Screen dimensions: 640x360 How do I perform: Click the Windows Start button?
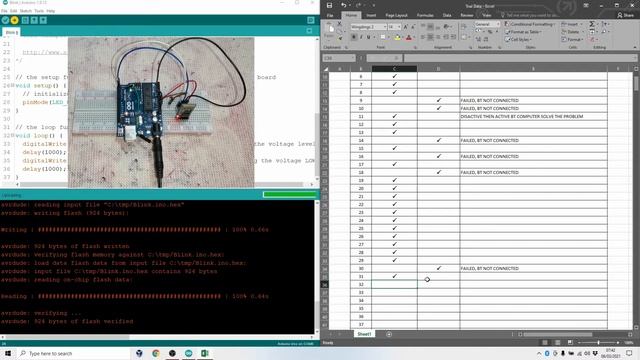[7, 353]
